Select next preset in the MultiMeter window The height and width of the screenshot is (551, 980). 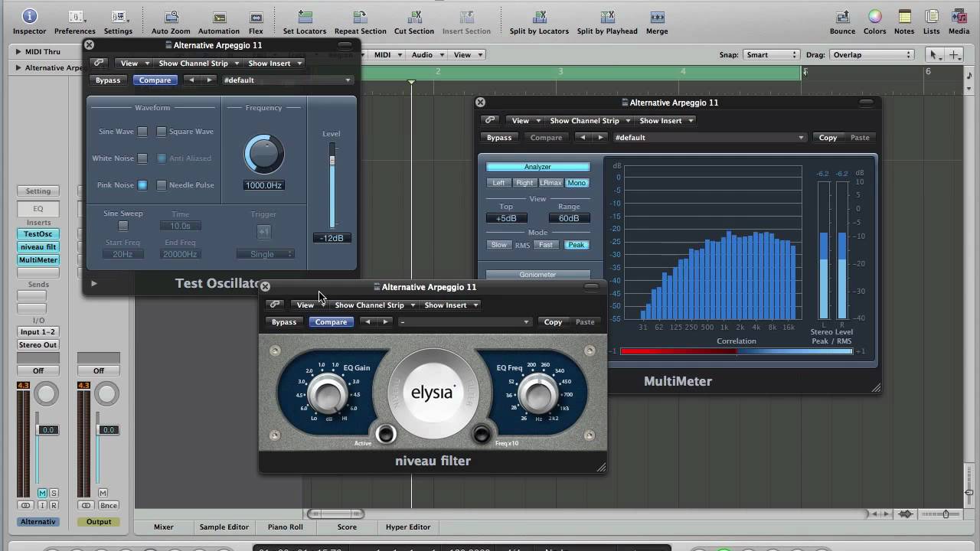point(601,138)
